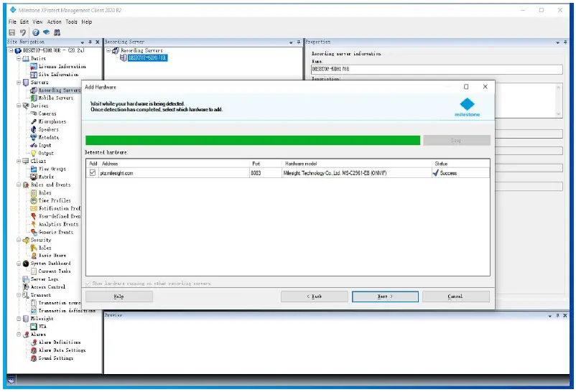The height and width of the screenshot is (392, 576).
Task: Open the Help menu in menu bar
Action: pyautogui.click(x=87, y=22)
